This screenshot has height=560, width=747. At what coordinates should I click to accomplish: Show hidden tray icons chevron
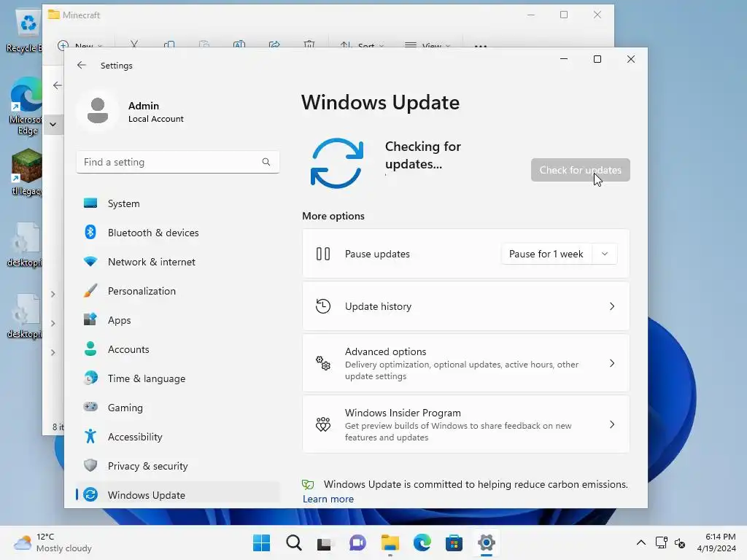[641, 542]
